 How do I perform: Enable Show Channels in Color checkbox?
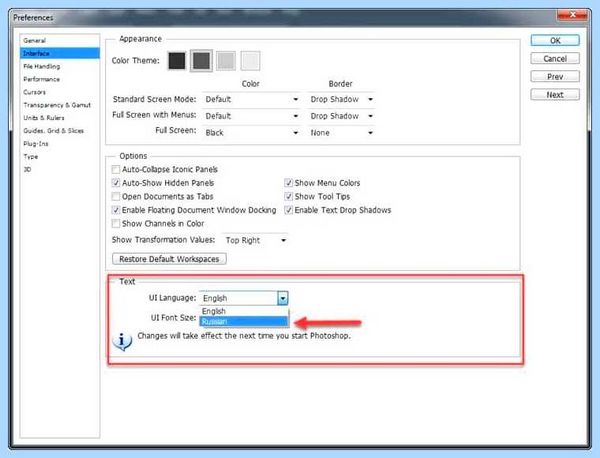pyautogui.click(x=116, y=223)
